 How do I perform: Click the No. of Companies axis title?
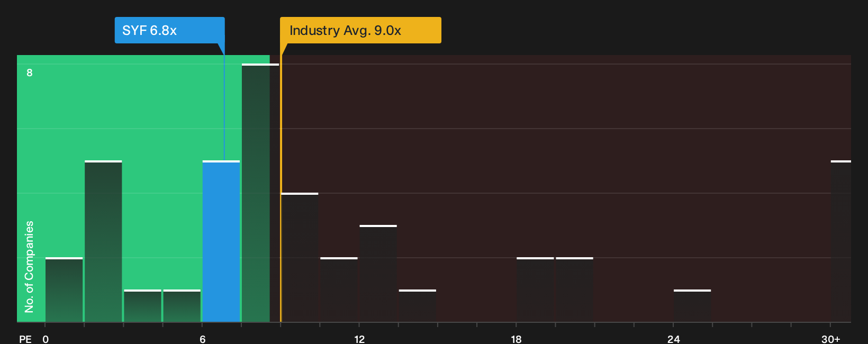coord(29,267)
